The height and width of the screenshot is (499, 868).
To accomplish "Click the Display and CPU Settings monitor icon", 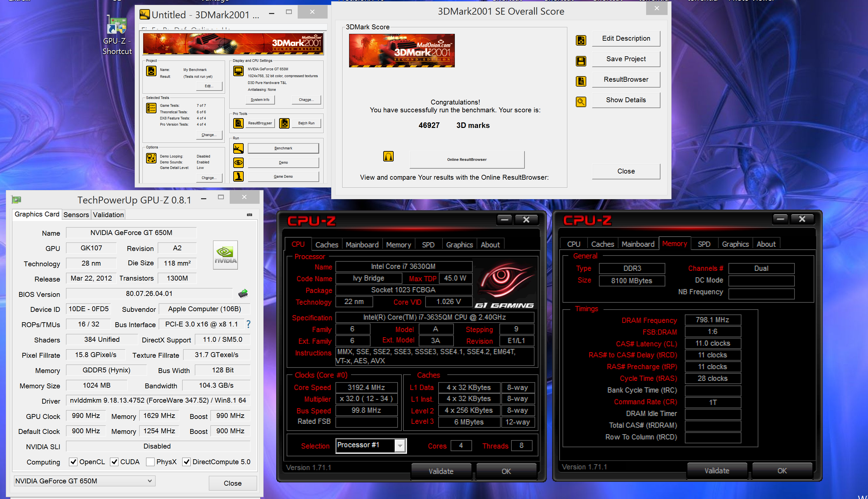I will [238, 71].
